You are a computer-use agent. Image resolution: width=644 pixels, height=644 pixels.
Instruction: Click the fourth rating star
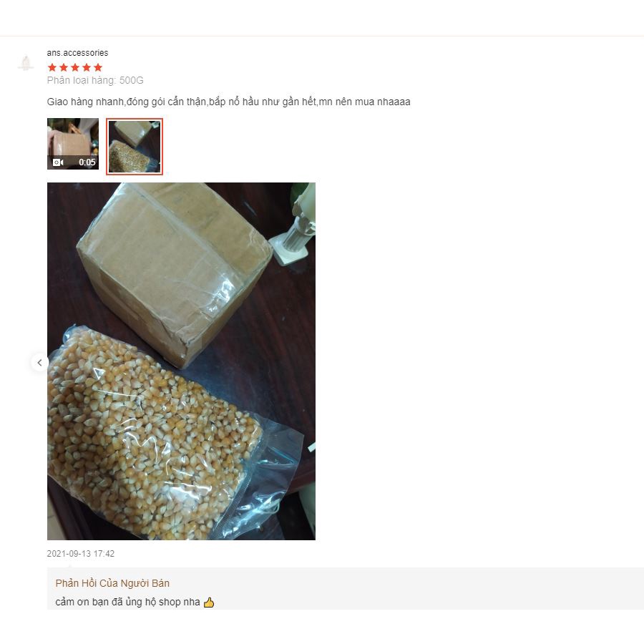tap(87, 67)
